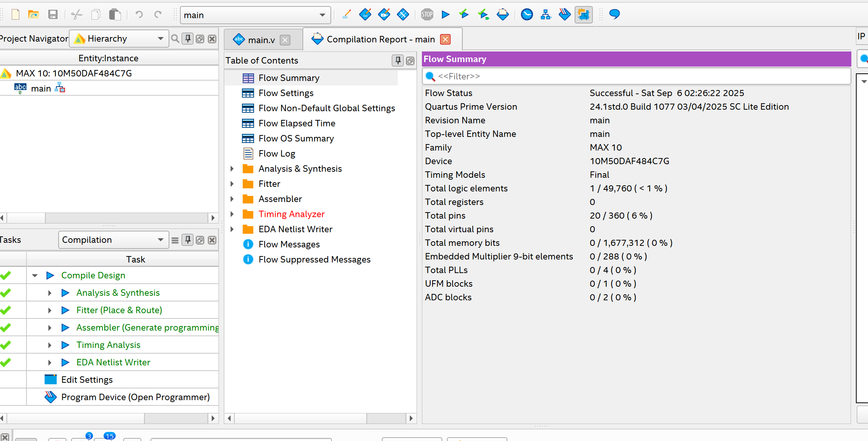The image size is (868, 441).
Task: Float the Table of Contents panel
Action: coord(410,61)
